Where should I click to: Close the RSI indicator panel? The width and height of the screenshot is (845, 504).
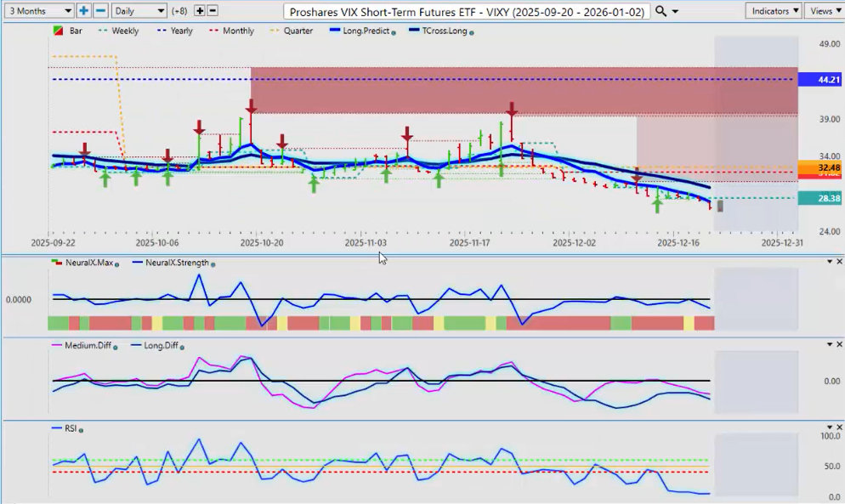tap(840, 428)
